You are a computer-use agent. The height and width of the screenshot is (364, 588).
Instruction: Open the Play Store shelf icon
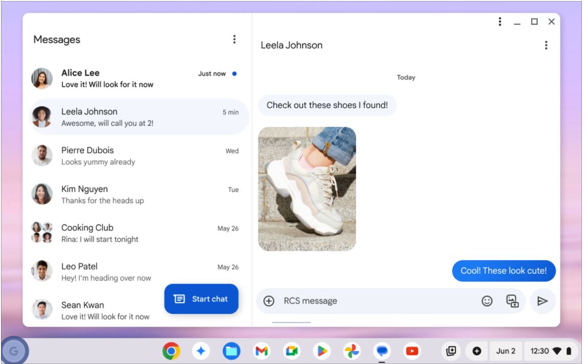click(322, 351)
